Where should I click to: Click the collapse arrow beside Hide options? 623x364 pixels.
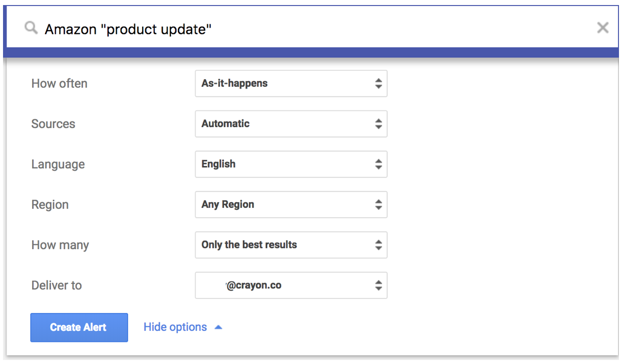coord(218,327)
